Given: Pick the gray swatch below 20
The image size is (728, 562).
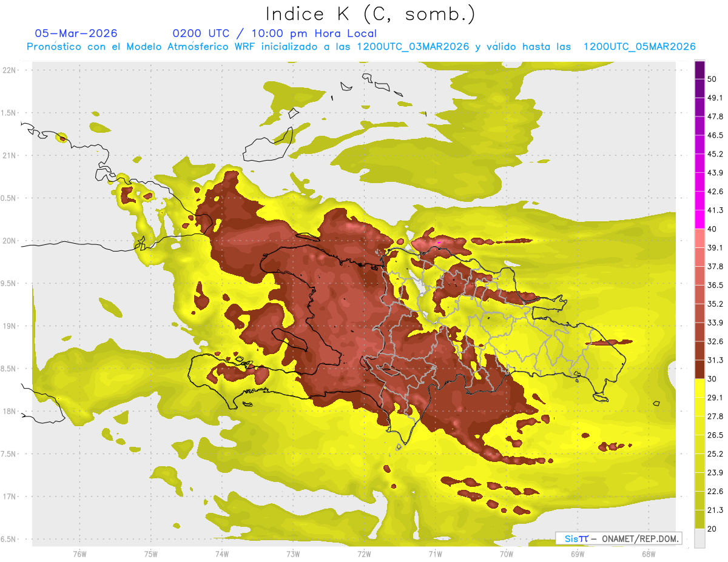Looking at the screenshot, I should (699, 538).
